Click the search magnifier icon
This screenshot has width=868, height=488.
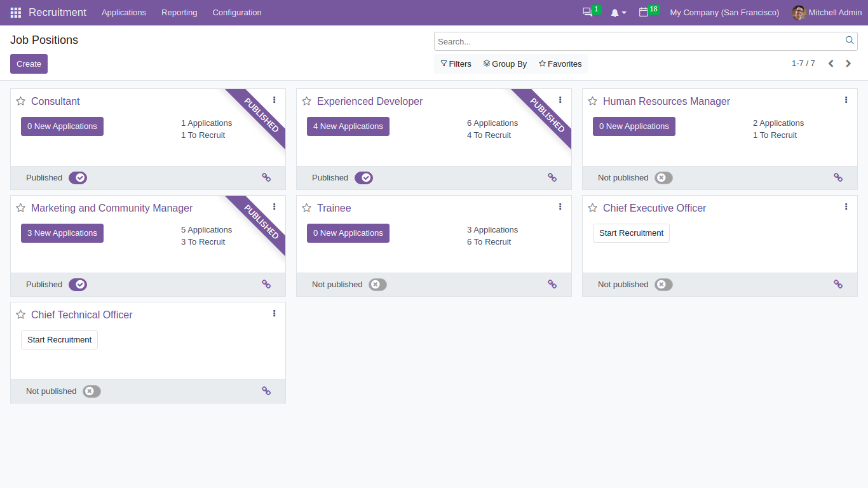[850, 41]
